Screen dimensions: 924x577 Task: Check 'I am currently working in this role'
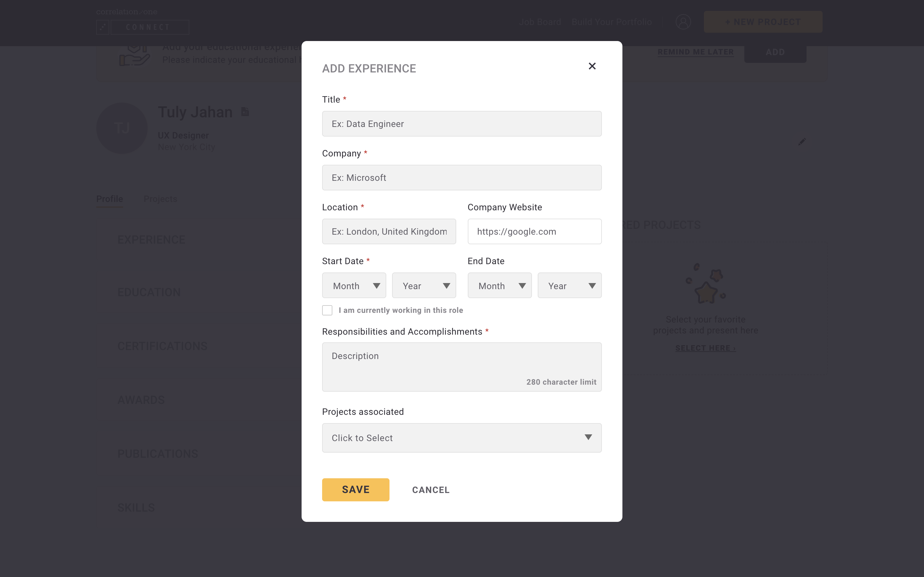[x=327, y=310]
